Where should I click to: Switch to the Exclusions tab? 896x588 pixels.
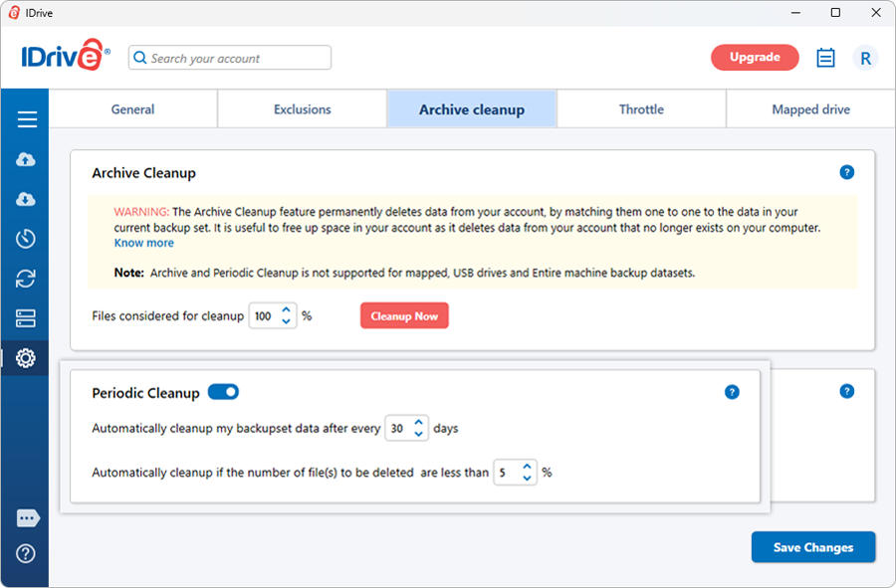(303, 109)
